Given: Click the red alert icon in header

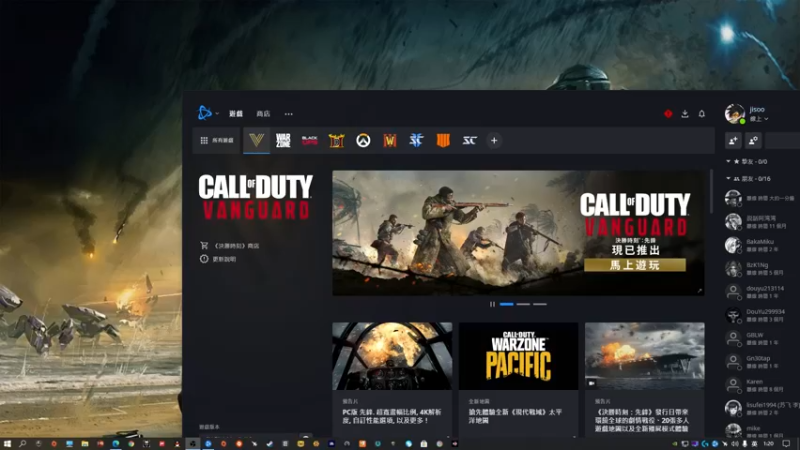Looking at the screenshot, I should pyautogui.click(x=668, y=114).
